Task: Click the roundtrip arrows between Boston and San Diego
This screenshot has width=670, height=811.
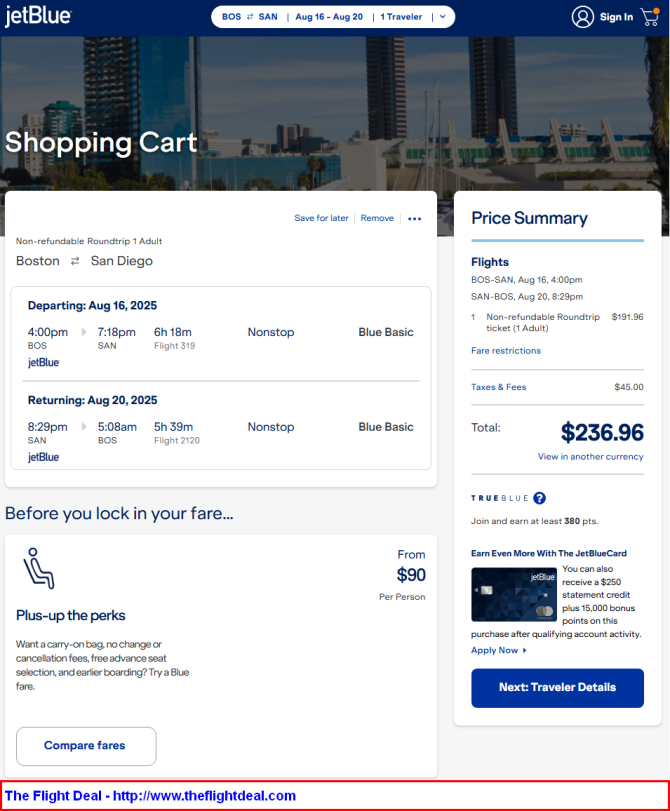Action: pyautogui.click(x=75, y=261)
